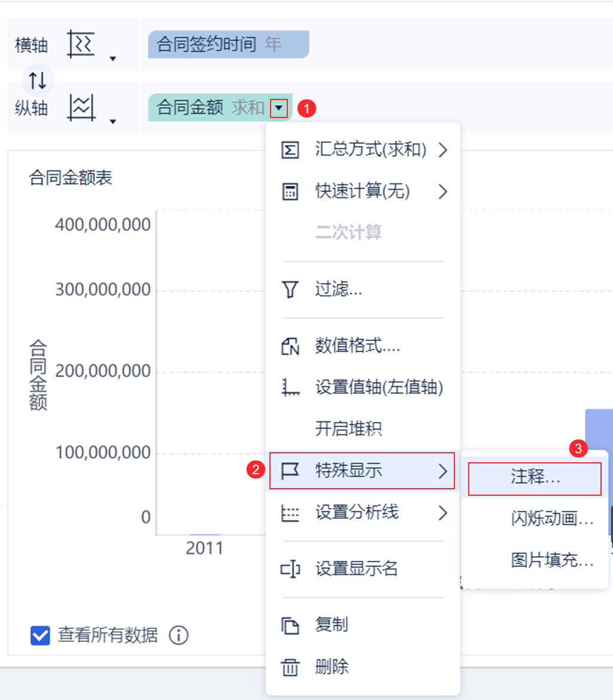Viewport: 613px width, 700px height.
Task: Choose 设置显示名 menu entry
Action: point(363,569)
